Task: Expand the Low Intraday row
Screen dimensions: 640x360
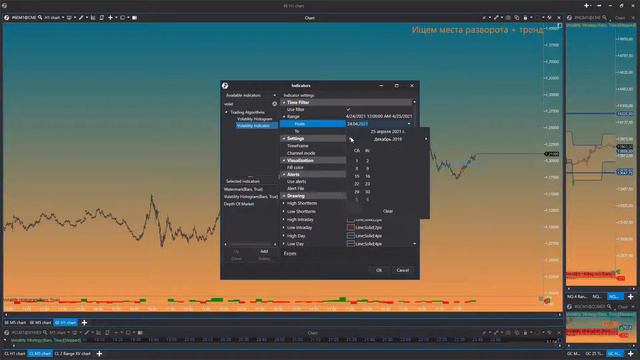Action: point(284,228)
